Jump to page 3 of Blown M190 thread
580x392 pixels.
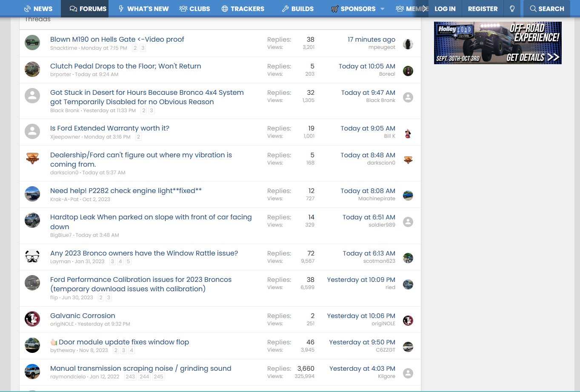[x=143, y=48]
